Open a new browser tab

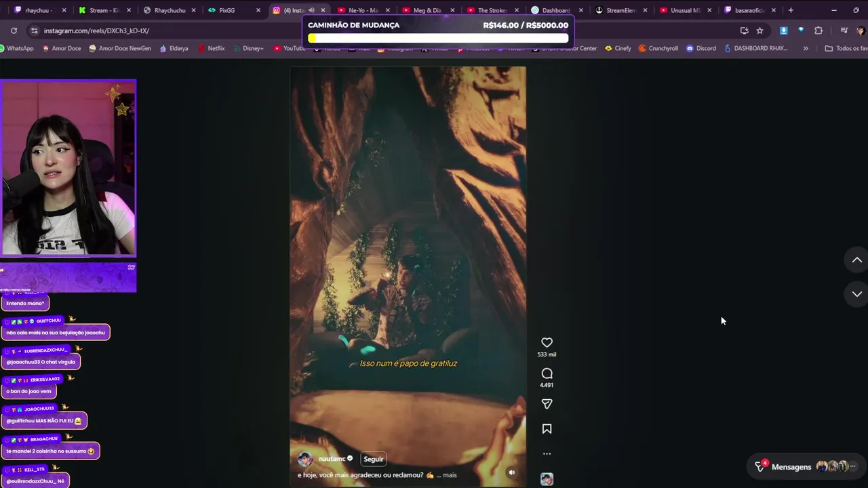pyautogui.click(x=791, y=10)
